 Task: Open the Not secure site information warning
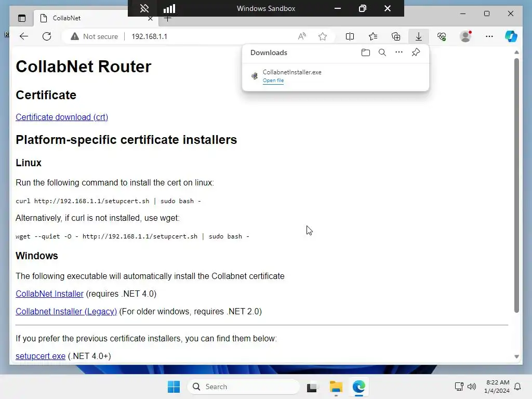pos(95,36)
